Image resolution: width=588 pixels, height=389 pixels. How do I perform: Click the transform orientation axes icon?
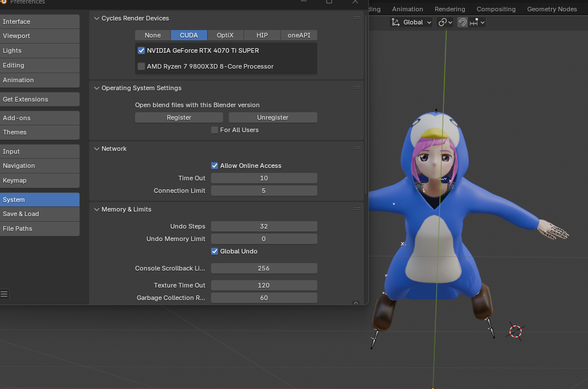coord(396,22)
